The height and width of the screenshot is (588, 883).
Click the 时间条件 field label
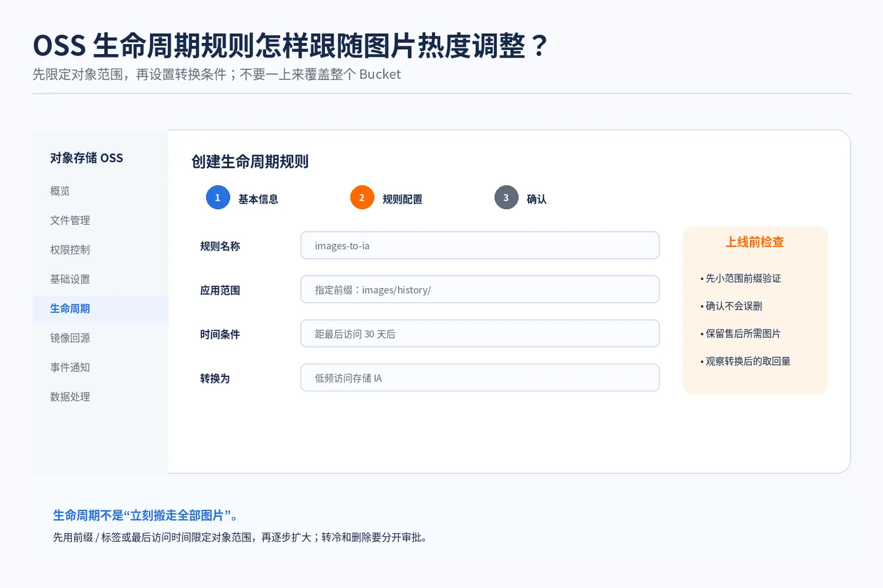[x=220, y=335]
